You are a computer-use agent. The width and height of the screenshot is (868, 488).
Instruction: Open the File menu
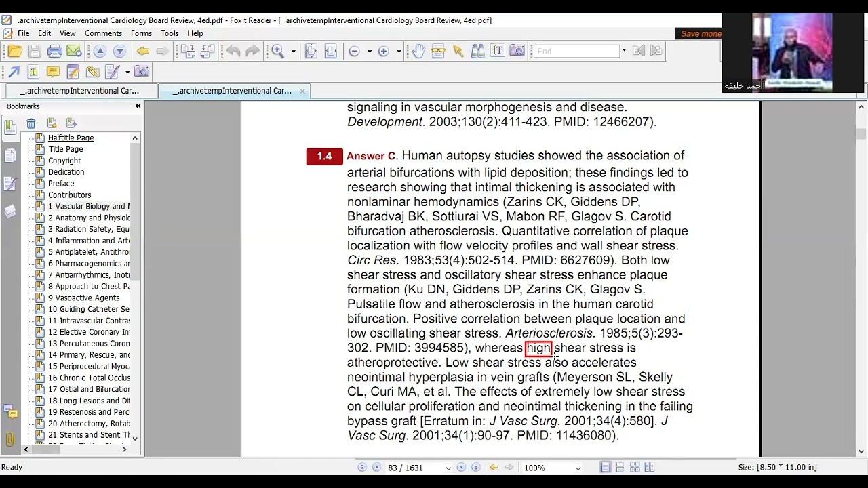click(x=23, y=33)
